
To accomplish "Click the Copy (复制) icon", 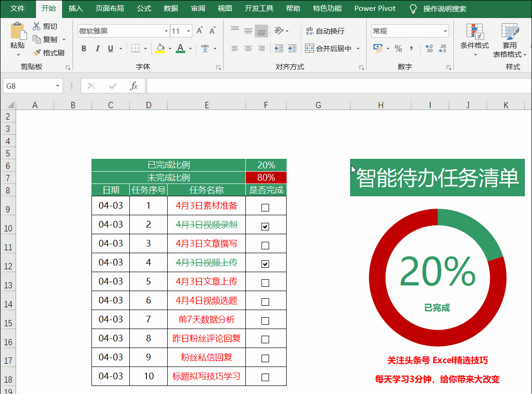I will pos(36,39).
